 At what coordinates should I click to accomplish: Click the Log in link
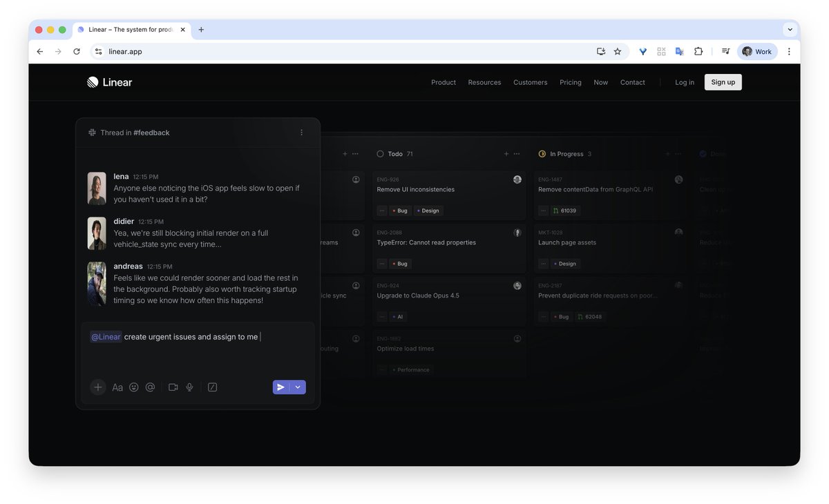pos(685,82)
